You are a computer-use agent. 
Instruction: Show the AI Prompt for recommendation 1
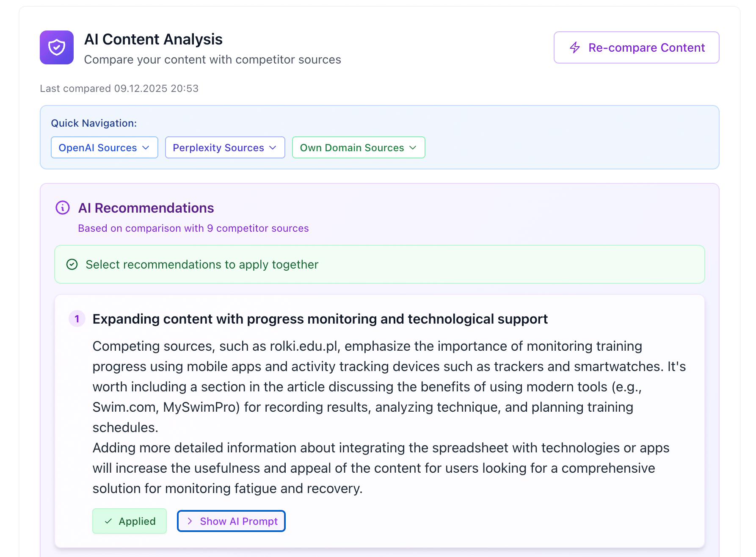click(231, 521)
